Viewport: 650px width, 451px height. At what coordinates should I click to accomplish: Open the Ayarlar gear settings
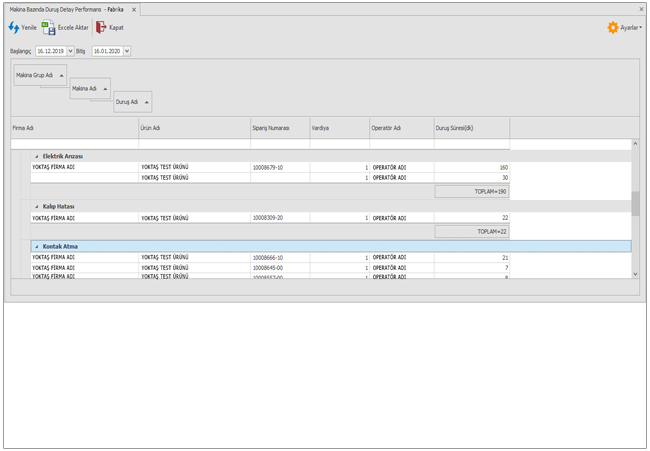pyautogui.click(x=613, y=28)
